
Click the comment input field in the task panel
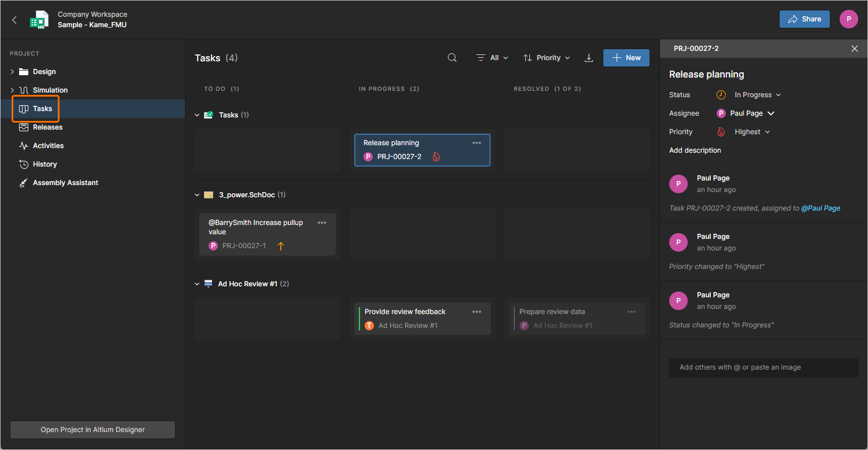763,367
